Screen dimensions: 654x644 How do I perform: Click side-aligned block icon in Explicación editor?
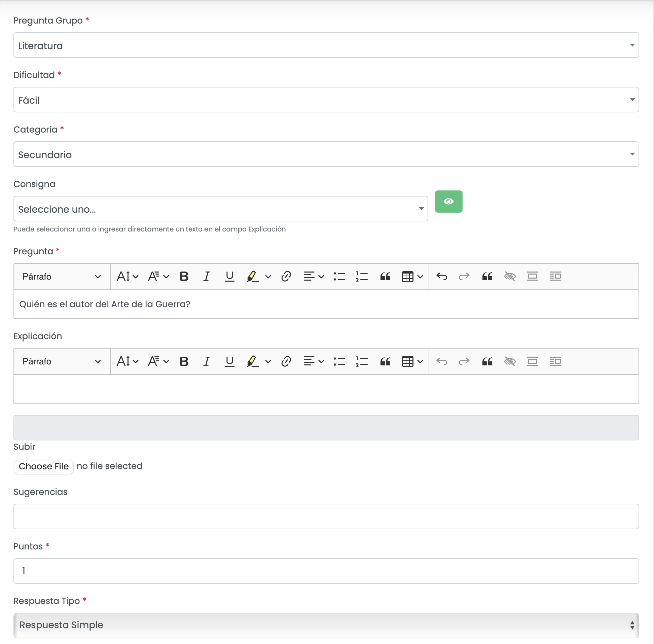tap(555, 362)
